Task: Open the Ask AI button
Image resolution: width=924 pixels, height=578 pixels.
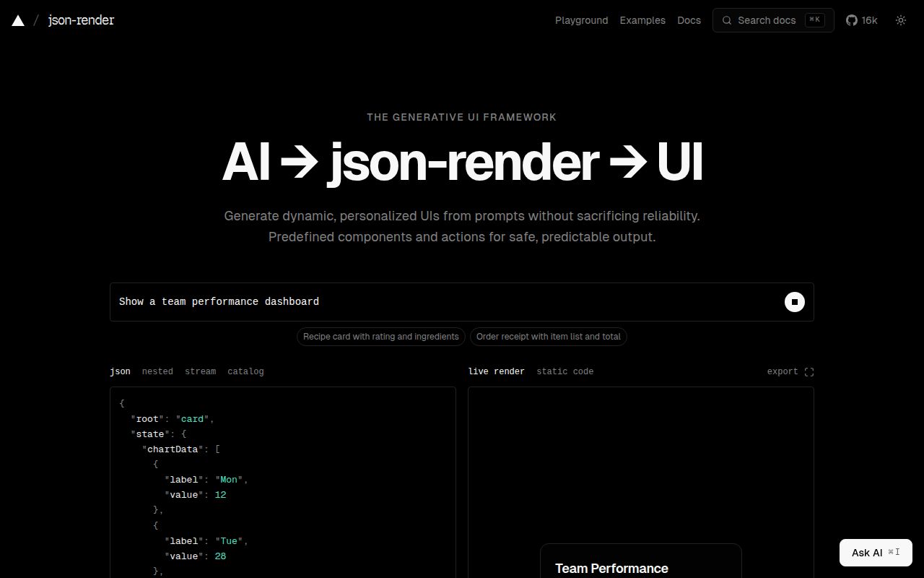Action: coord(876,553)
